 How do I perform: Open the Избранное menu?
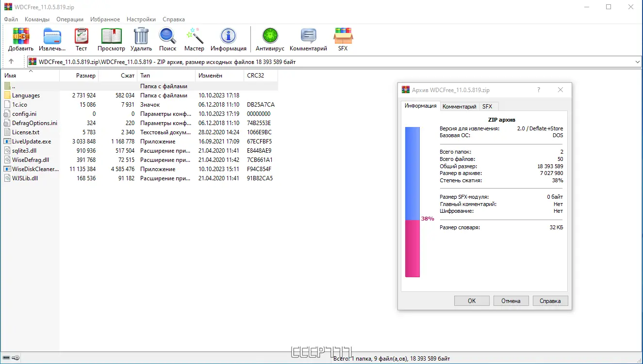tap(105, 19)
